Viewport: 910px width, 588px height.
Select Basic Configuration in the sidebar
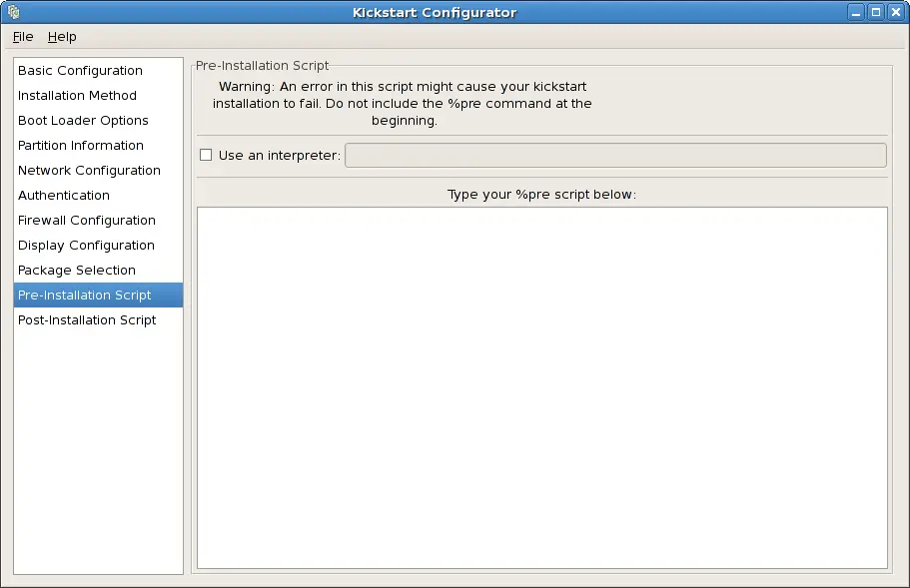click(80, 71)
